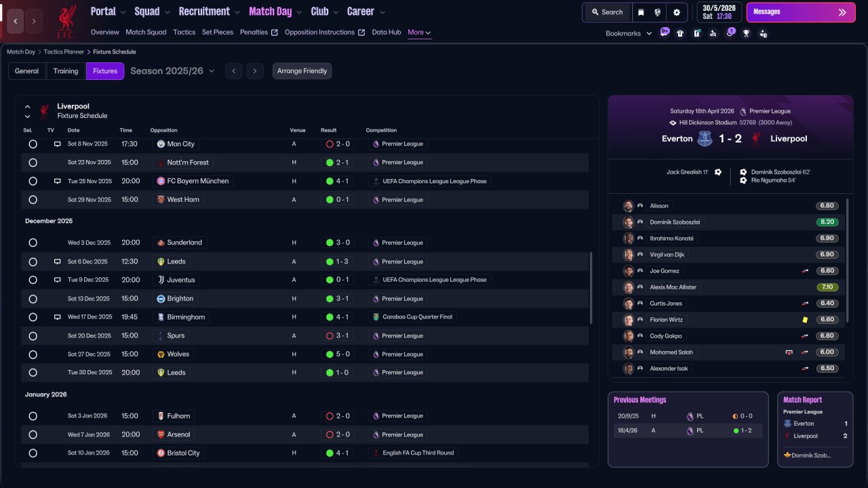Viewport: 868px width, 488px height.
Task: Click the Tactics Planner breadcrumb link
Action: click(64, 52)
